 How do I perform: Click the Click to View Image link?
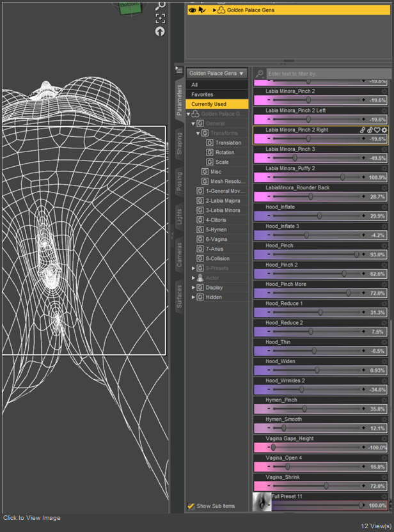point(32,518)
